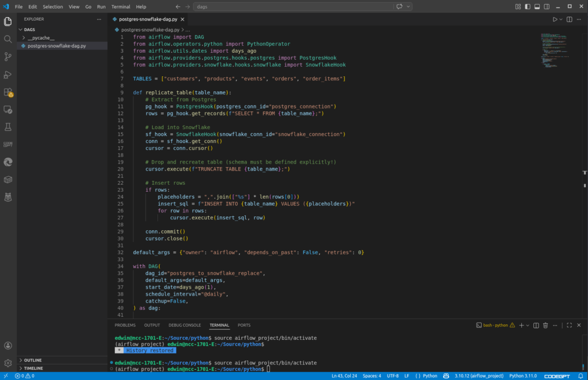Image resolution: width=588 pixels, height=380 pixels.
Task: Create a new terminal with plus icon
Action: coord(521,325)
